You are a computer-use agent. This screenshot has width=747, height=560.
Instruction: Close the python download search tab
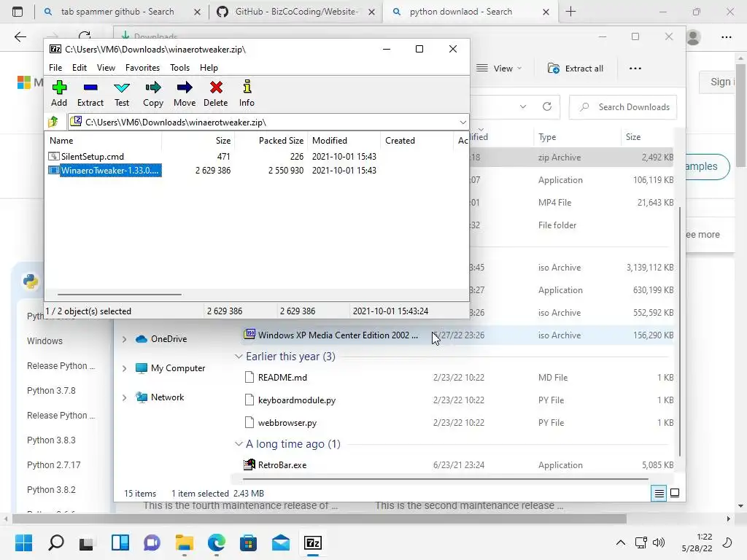[546, 12]
